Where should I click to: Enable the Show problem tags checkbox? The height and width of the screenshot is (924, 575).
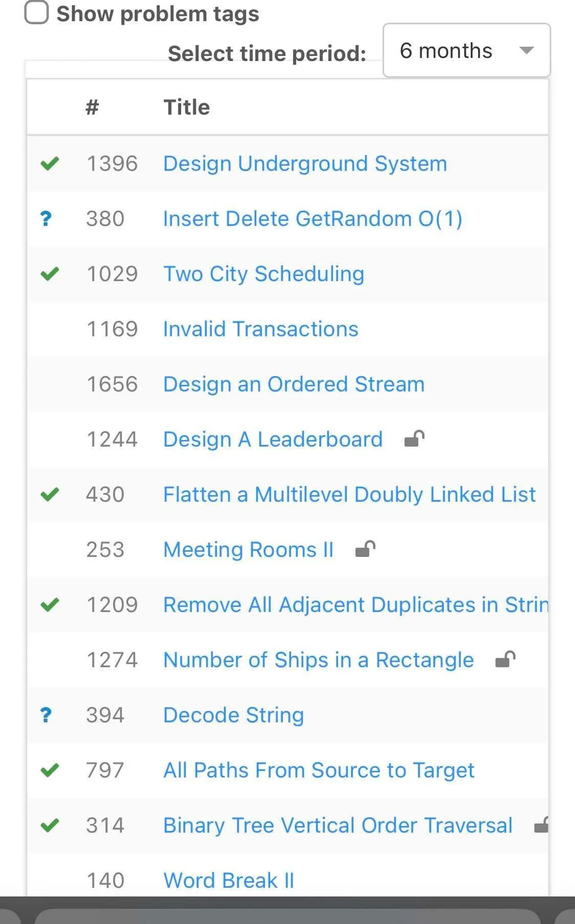click(37, 12)
